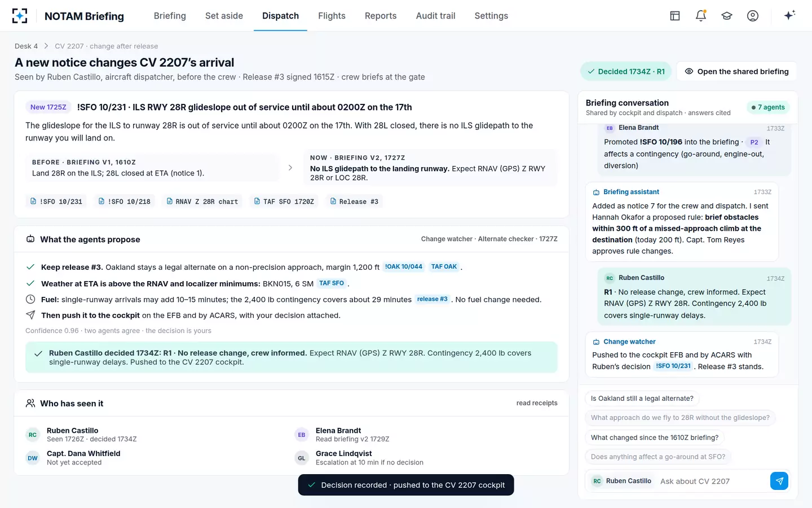Click the Capt. Dana Whitfield DW avatar
The image size is (812, 508).
tap(33, 458)
